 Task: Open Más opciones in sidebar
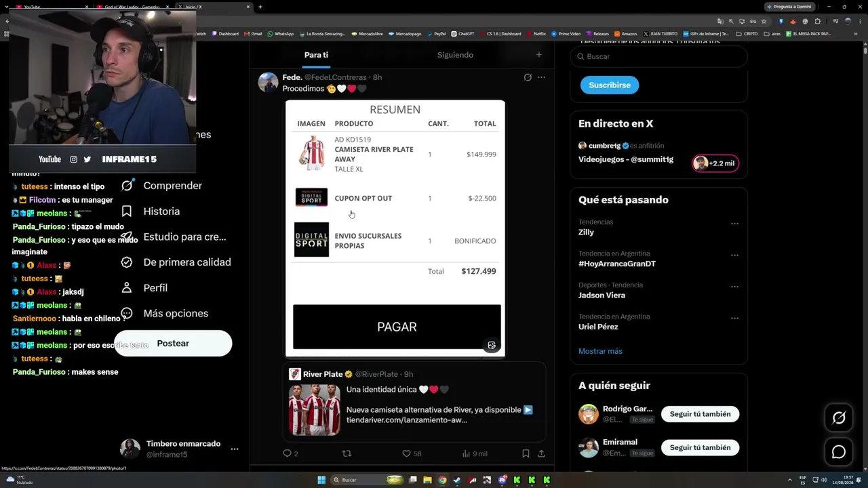(164, 314)
